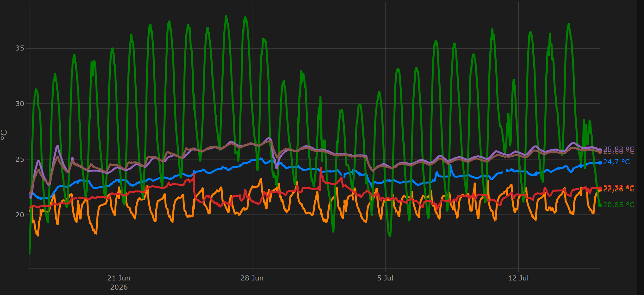Click the 5 Jul date axis label
Screen dimensions: 644x295
(x=385, y=278)
